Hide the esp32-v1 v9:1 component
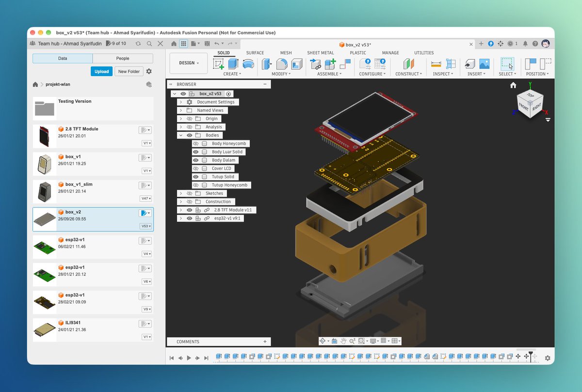The height and width of the screenshot is (392, 582). 190,219
